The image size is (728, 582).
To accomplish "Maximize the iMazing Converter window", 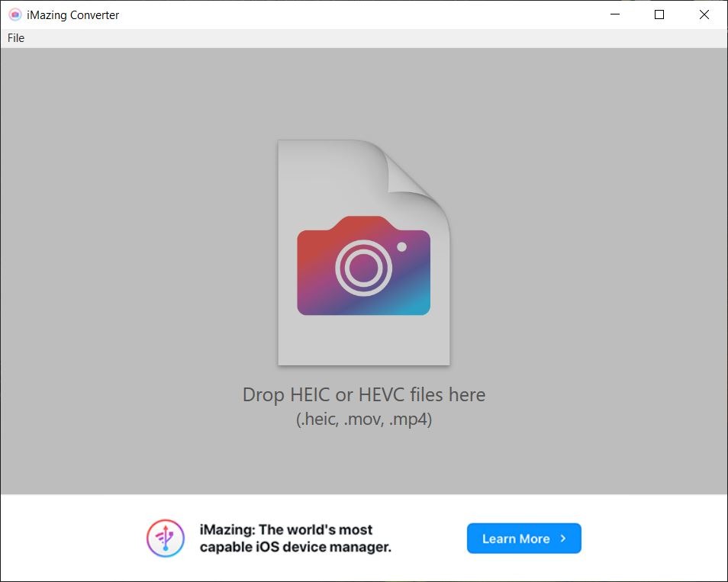I will click(x=659, y=14).
